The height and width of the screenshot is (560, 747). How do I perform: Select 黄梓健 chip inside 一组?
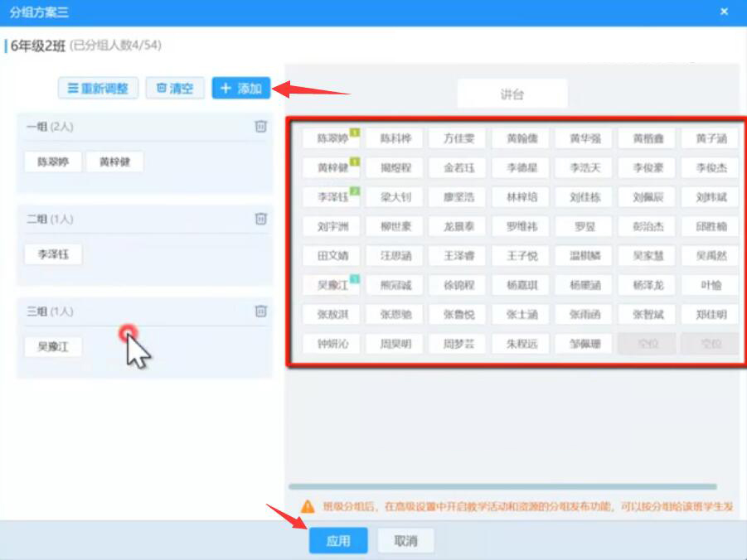[114, 162]
